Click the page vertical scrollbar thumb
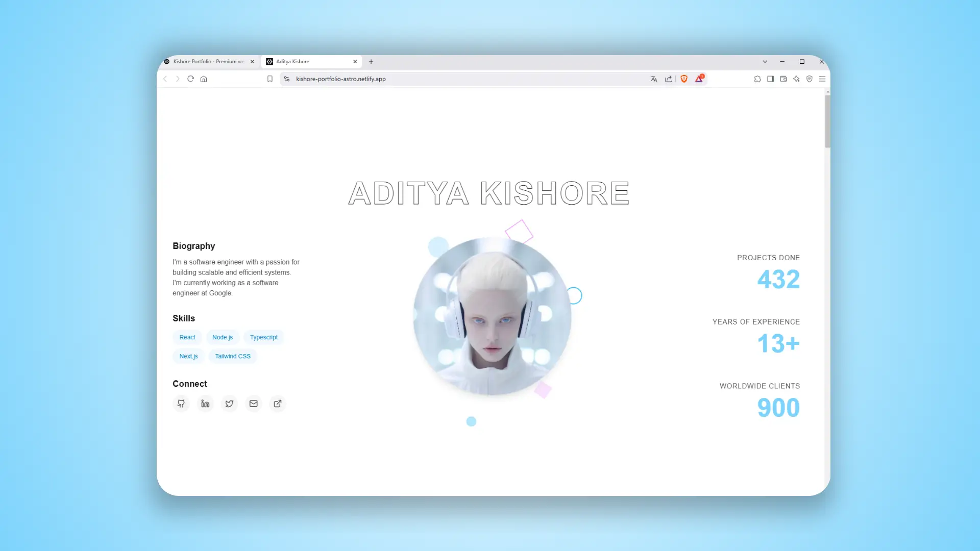 (x=827, y=121)
